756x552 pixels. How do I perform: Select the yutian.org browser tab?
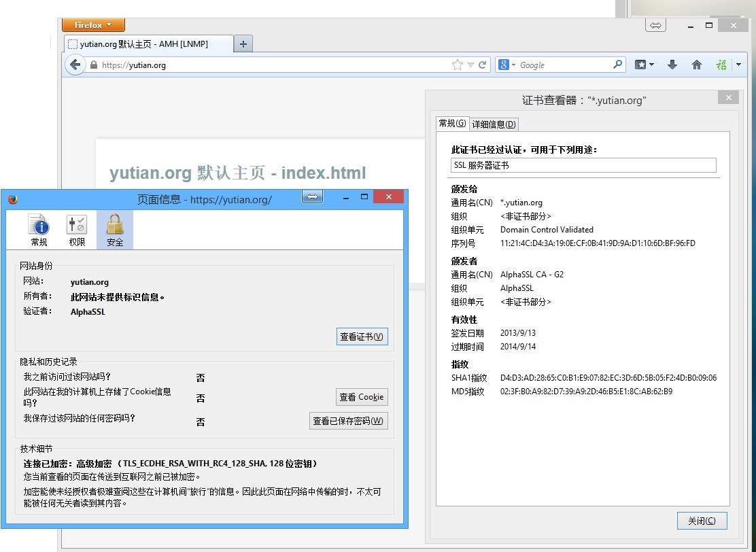tap(143, 44)
